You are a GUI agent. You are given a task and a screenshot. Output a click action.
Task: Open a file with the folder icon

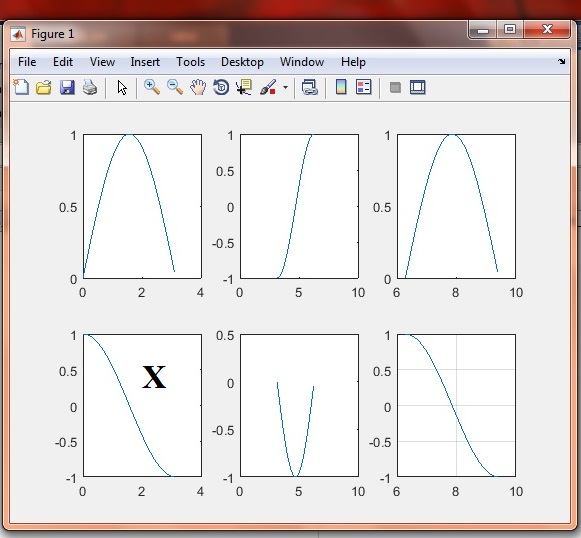click(44, 88)
